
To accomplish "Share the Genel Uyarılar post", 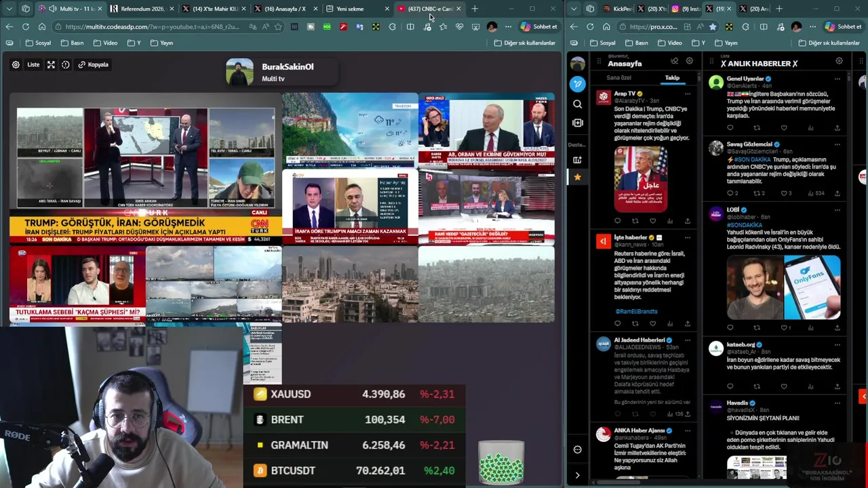I will [837, 127].
